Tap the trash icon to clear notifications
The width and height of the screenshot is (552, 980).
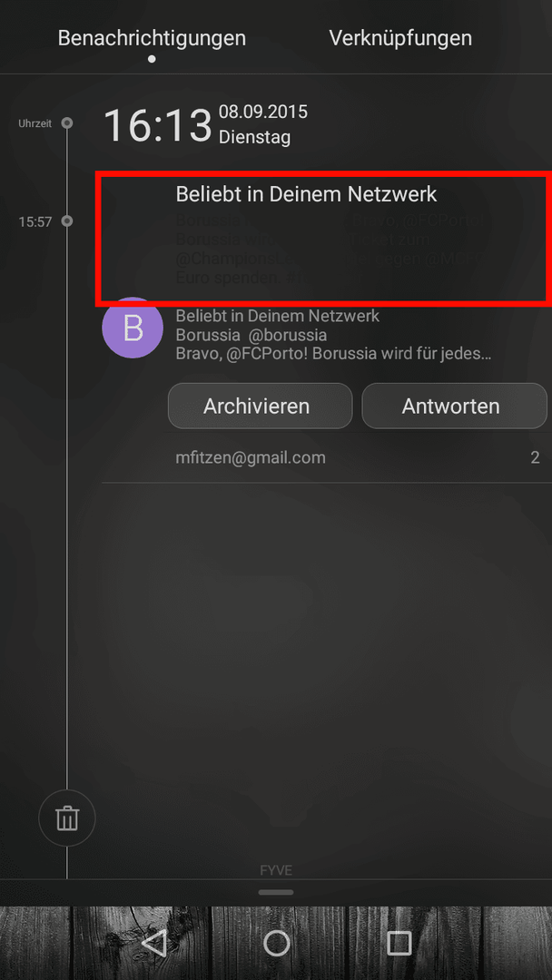pos(67,818)
